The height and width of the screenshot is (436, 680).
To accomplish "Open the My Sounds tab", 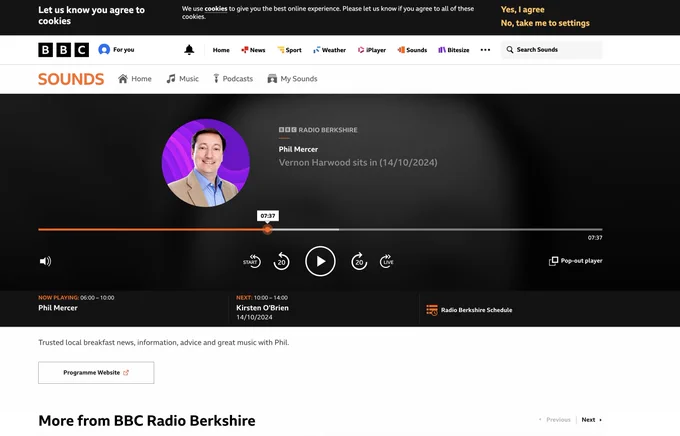I will coord(292,79).
